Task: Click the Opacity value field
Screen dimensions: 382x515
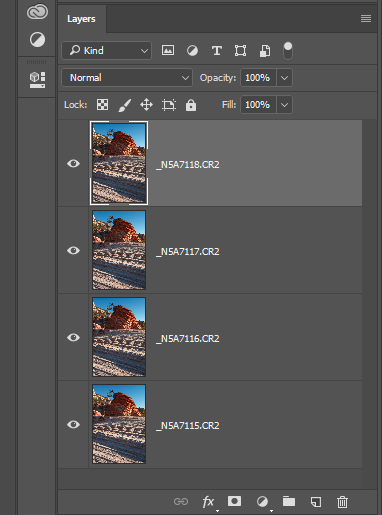Action: click(258, 78)
